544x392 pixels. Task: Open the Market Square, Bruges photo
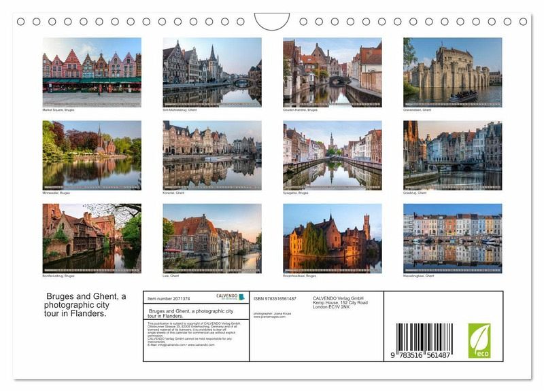(x=92, y=72)
